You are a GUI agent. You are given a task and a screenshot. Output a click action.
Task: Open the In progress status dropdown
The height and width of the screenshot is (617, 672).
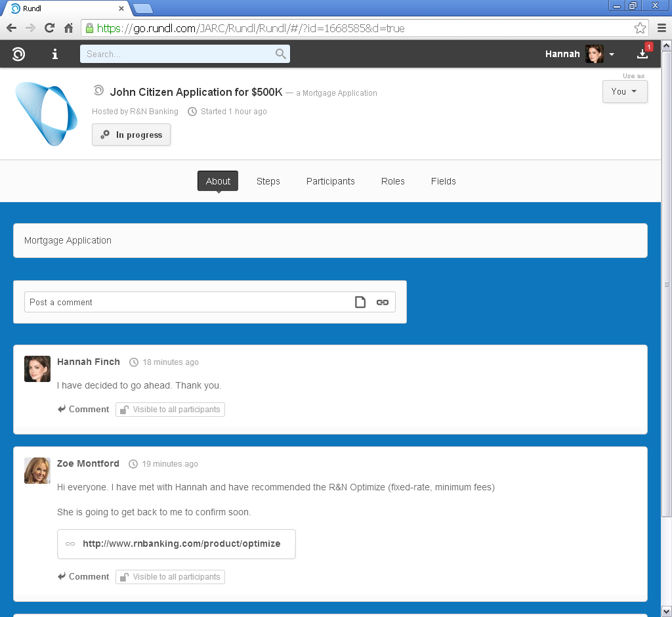(131, 135)
